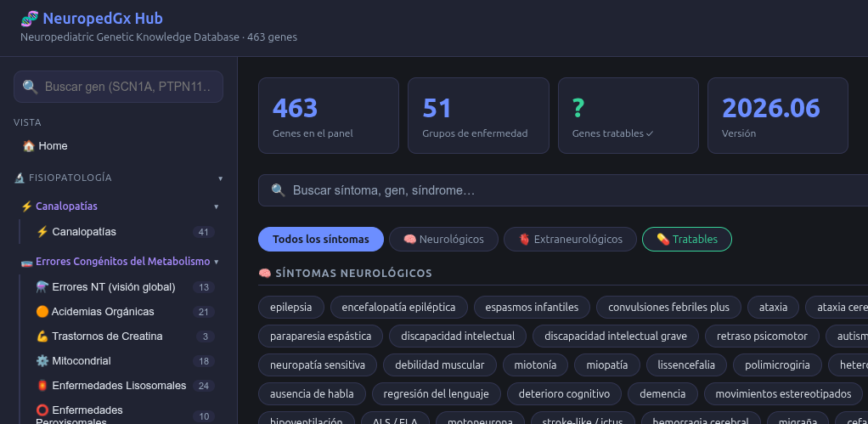Select the Todos los síntomas tab
The height and width of the screenshot is (424, 868).
point(321,239)
